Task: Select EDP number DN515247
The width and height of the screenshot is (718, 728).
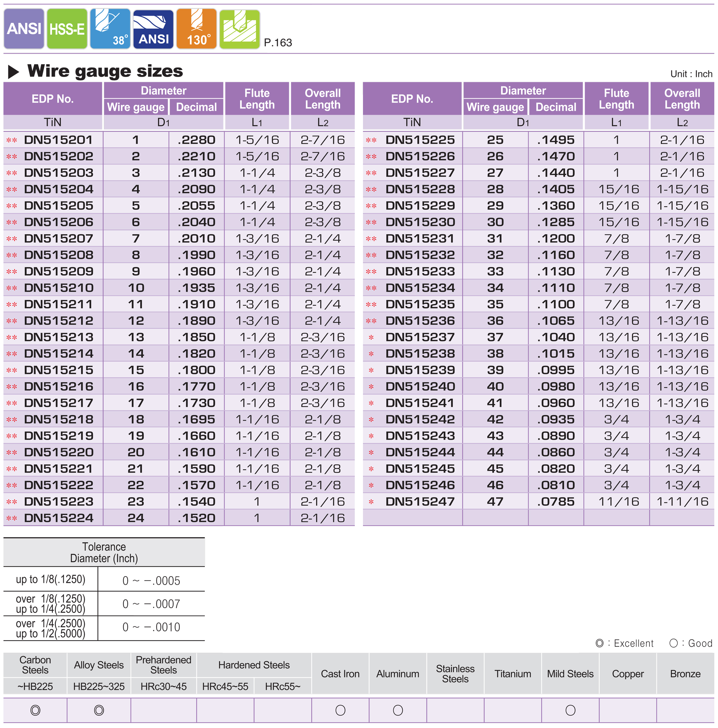Action: click(x=420, y=502)
